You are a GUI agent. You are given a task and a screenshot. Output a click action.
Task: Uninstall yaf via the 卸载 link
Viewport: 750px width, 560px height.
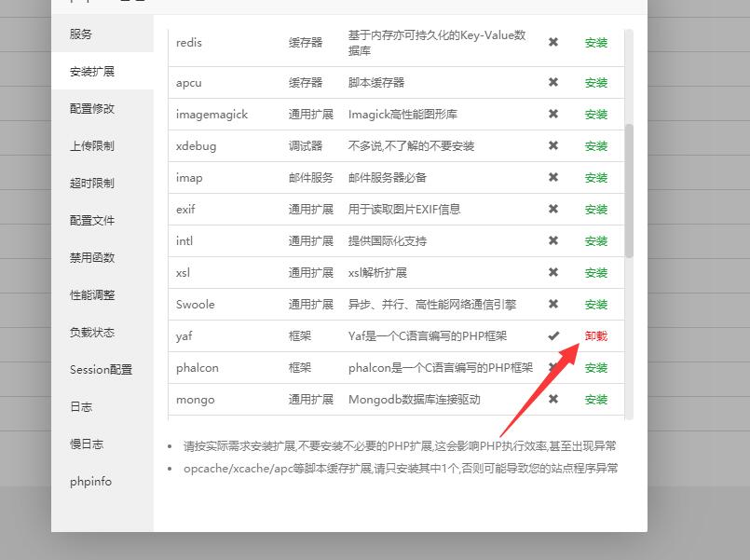(596, 336)
